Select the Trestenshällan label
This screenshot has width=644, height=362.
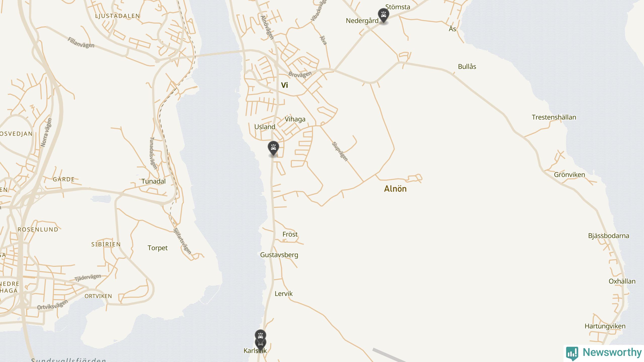(x=554, y=117)
